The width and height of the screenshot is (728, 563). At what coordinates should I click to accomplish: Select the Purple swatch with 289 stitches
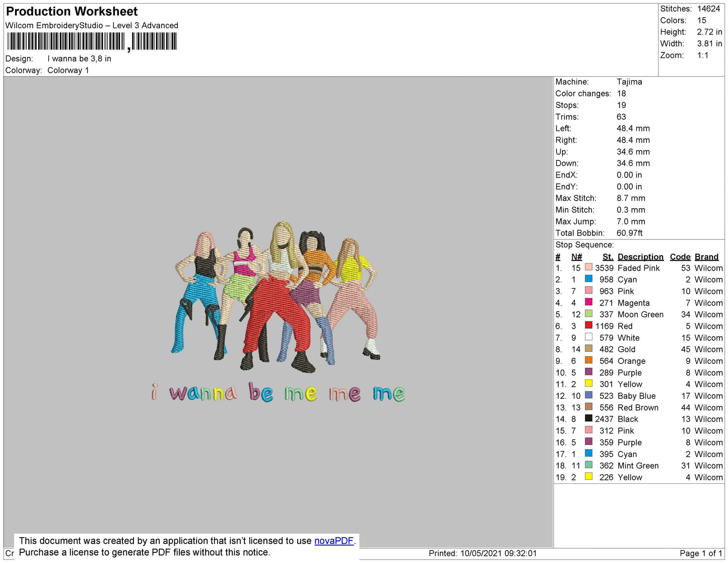[588, 371]
